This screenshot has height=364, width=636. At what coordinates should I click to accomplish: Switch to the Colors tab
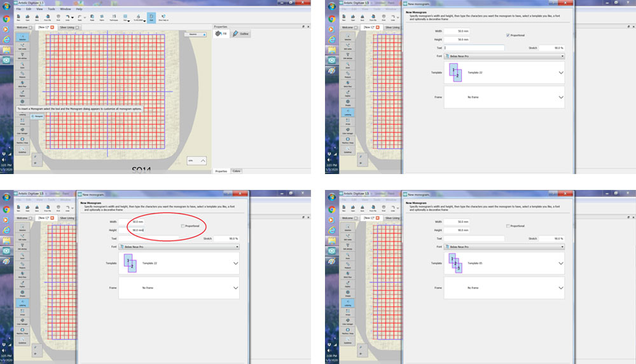[x=236, y=171]
